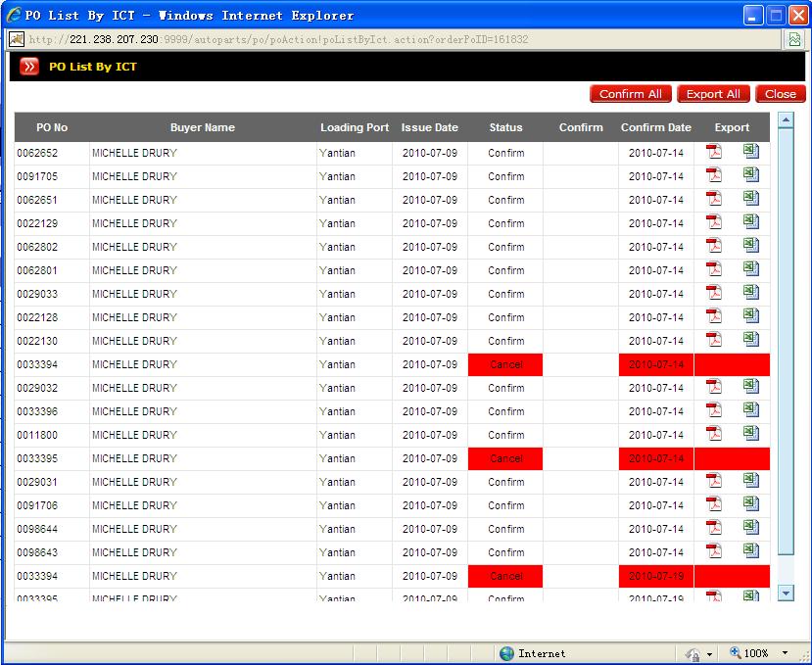The height and width of the screenshot is (665, 812).
Task: Select the red Cancel status for PO 0033395
Action: click(x=505, y=458)
